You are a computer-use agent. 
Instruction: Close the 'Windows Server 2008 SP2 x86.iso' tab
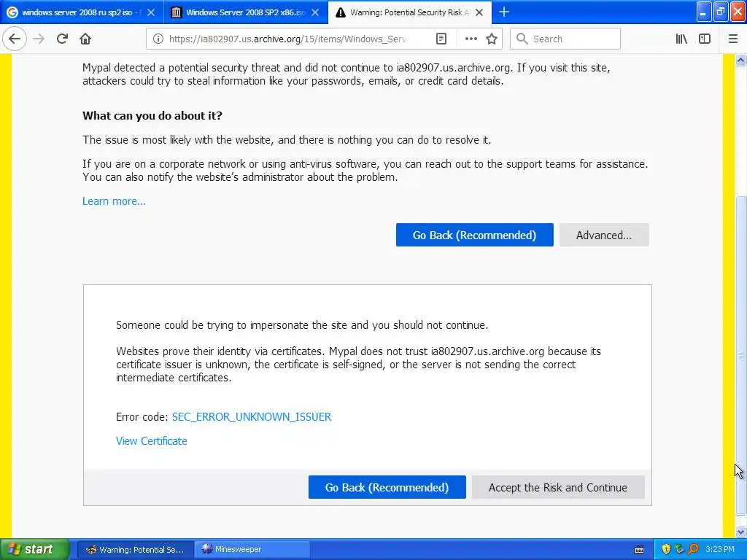[315, 12]
